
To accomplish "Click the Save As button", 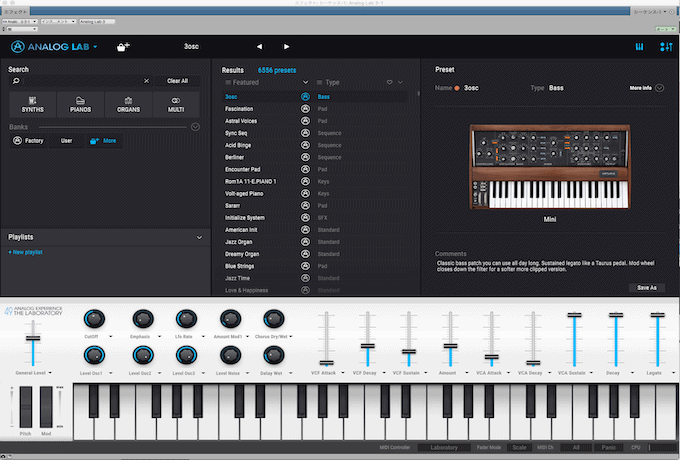I will pyautogui.click(x=647, y=287).
